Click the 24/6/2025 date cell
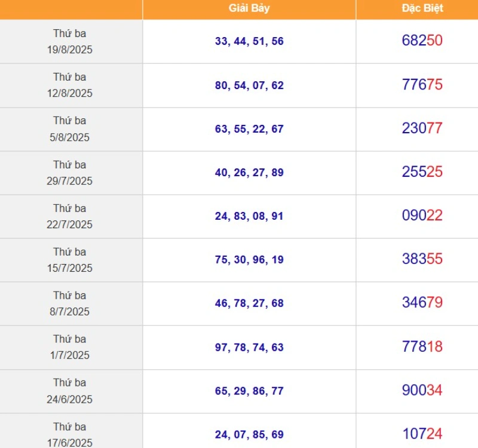Image resolution: width=478 pixels, height=448 pixels. pos(70,391)
